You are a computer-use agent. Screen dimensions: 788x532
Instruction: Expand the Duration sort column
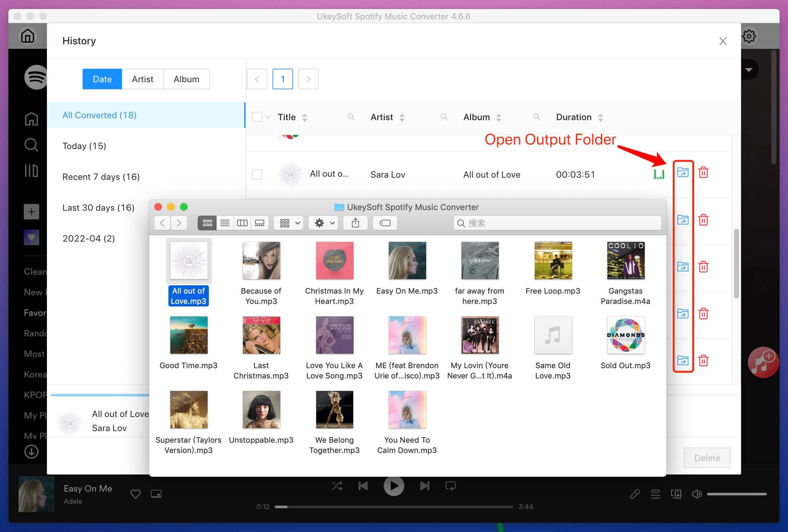pyautogui.click(x=602, y=116)
